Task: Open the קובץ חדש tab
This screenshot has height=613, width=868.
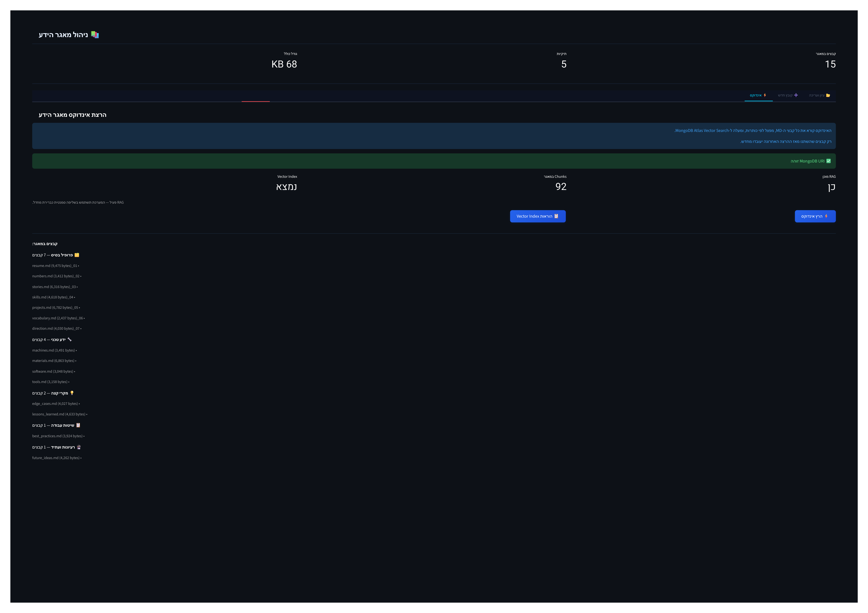Action: (788, 95)
